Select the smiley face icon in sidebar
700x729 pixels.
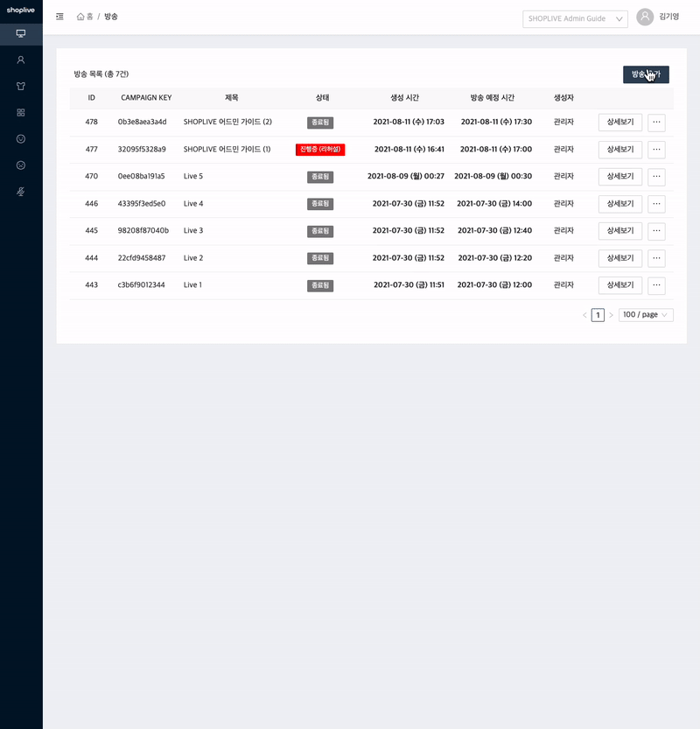click(21, 139)
